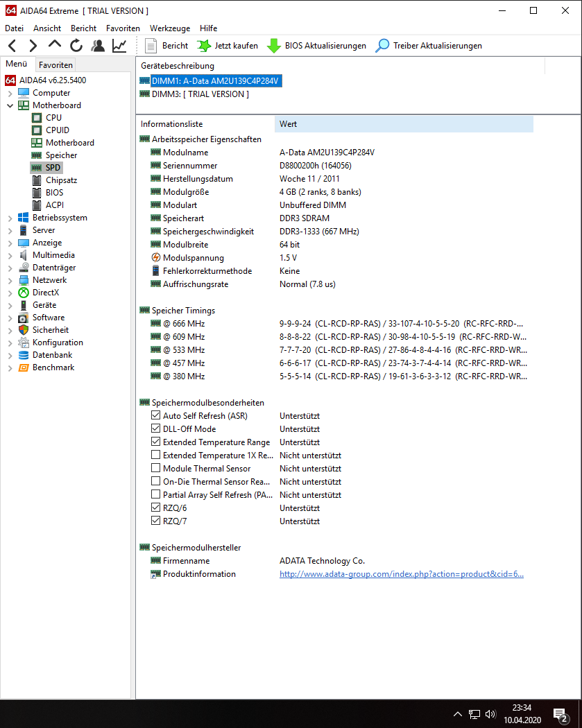Click the DirectX Xbox icon
Viewport: 582px width, 728px height.
(x=23, y=293)
